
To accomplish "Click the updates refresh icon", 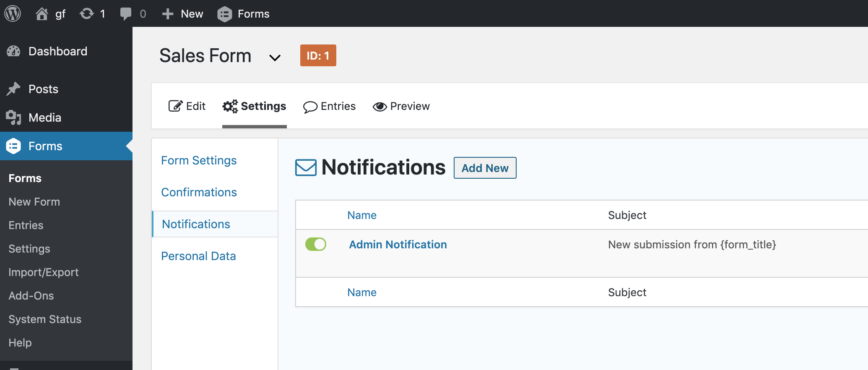I will (87, 14).
